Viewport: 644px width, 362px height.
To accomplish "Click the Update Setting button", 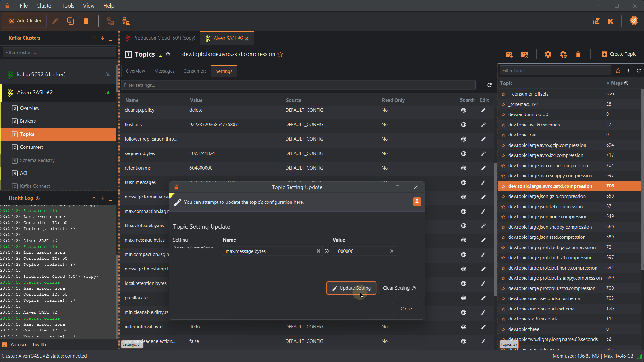I will coord(351,288).
